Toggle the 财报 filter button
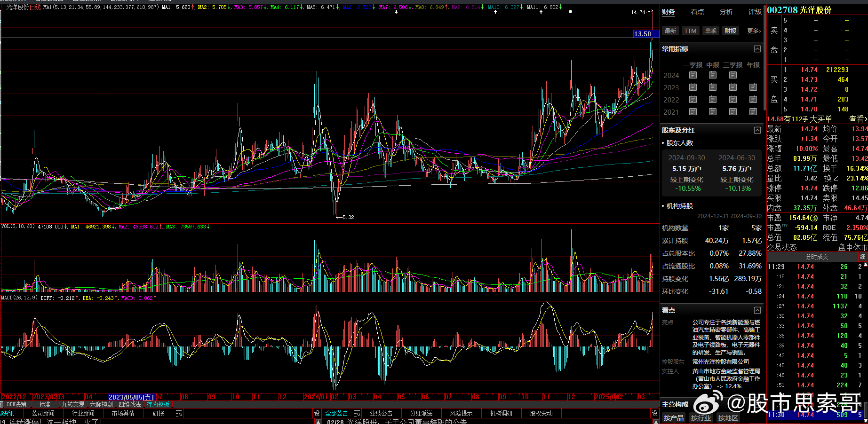Image resolution: width=868 pixels, height=424 pixels. [731, 31]
